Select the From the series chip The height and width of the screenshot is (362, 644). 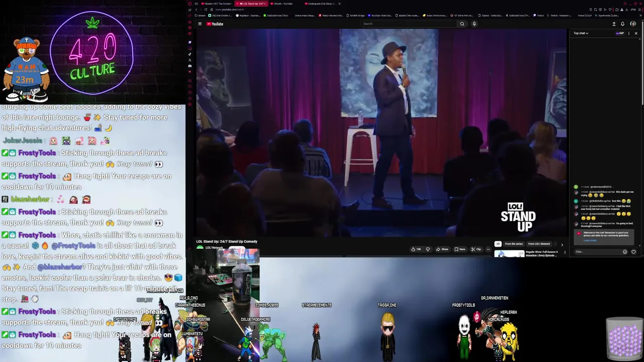click(x=514, y=244)
